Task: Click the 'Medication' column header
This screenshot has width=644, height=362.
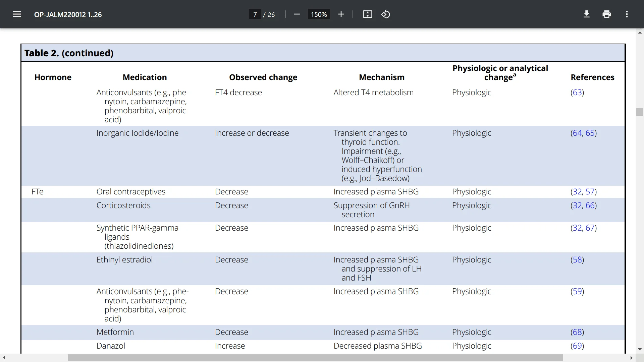Action: 145,77
